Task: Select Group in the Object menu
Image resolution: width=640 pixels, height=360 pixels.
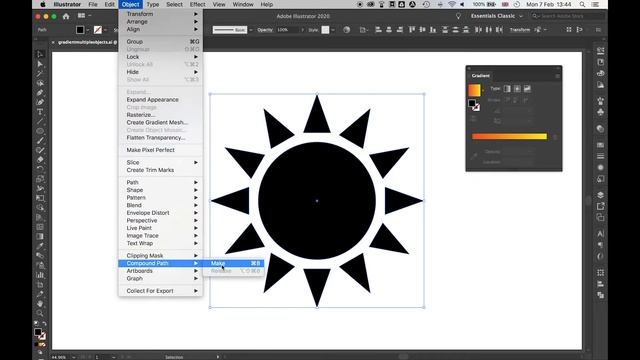Action: coord(160,42)
